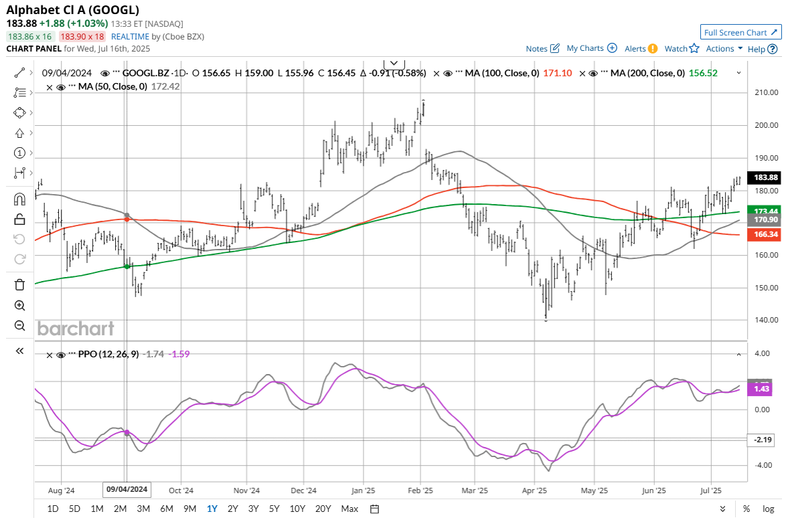The width and height of the screenshot is (788, 532).
Task: Switch to the 1D time range
Action: coord(53,509)
